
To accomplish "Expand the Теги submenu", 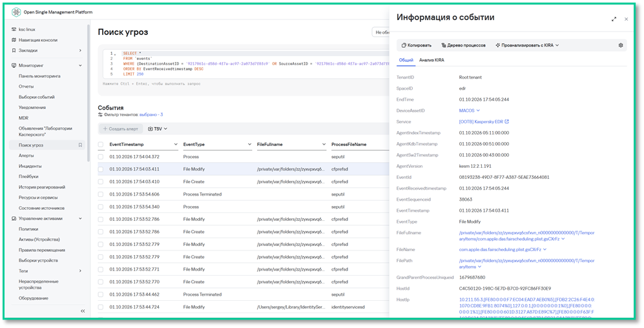I will pos(80,271).
